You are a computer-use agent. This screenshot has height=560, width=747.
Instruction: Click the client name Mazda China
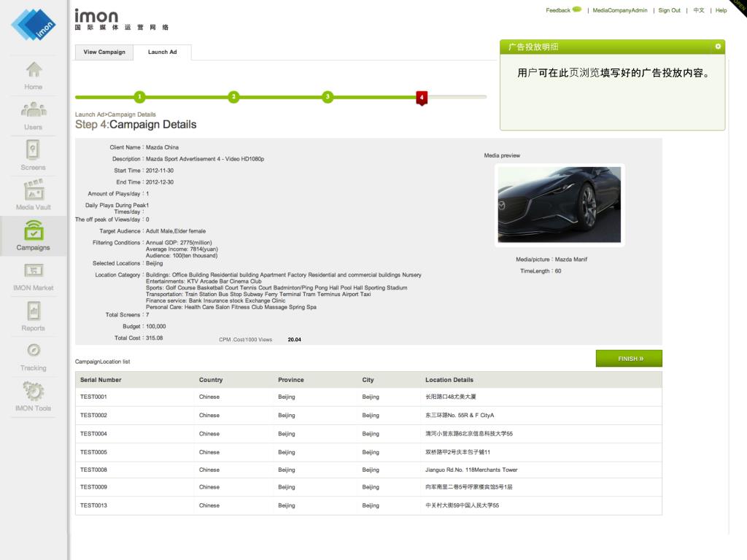[162, 147]
